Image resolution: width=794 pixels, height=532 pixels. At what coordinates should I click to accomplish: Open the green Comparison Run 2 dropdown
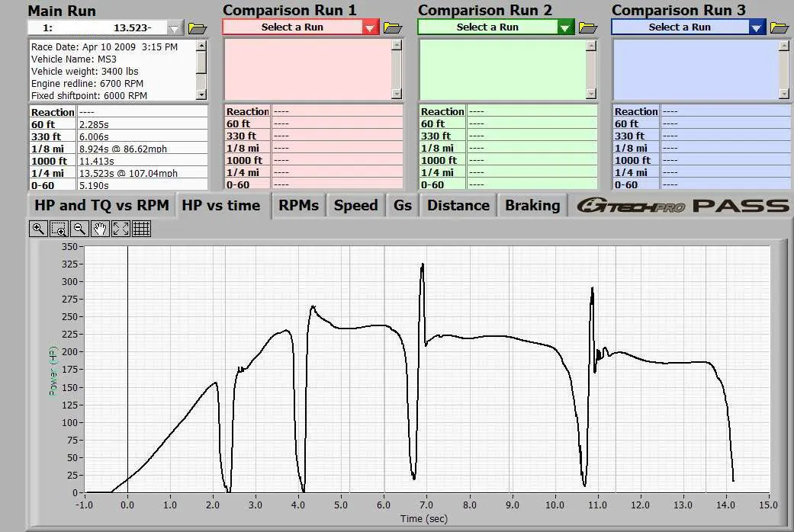click(565, 28)
